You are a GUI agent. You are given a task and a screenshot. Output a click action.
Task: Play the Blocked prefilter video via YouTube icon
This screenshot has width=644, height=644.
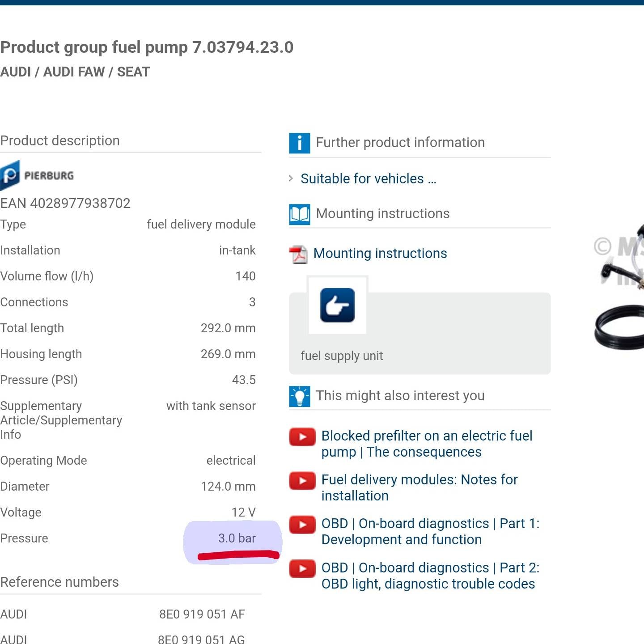(302, 436)
